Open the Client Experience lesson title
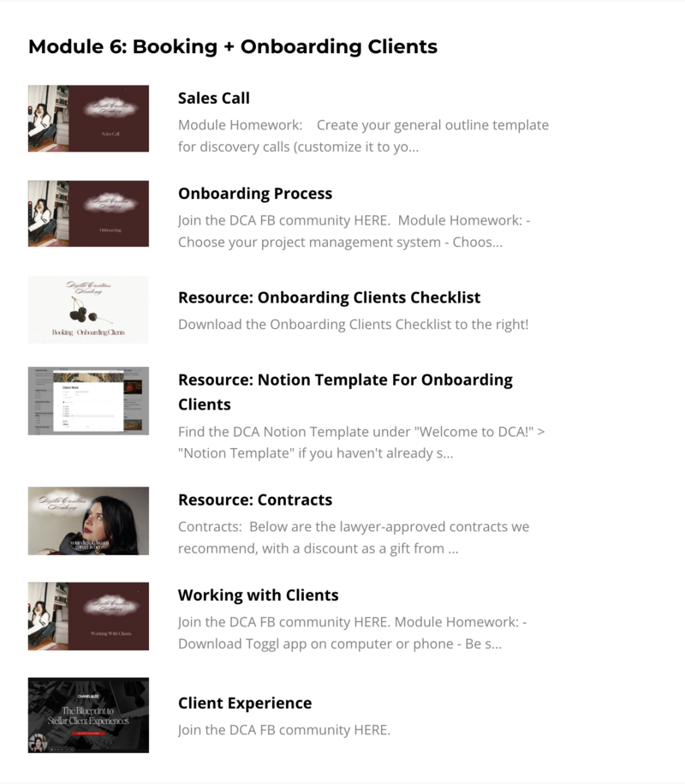This screenshot has width=685, height=784. [245, 703]
